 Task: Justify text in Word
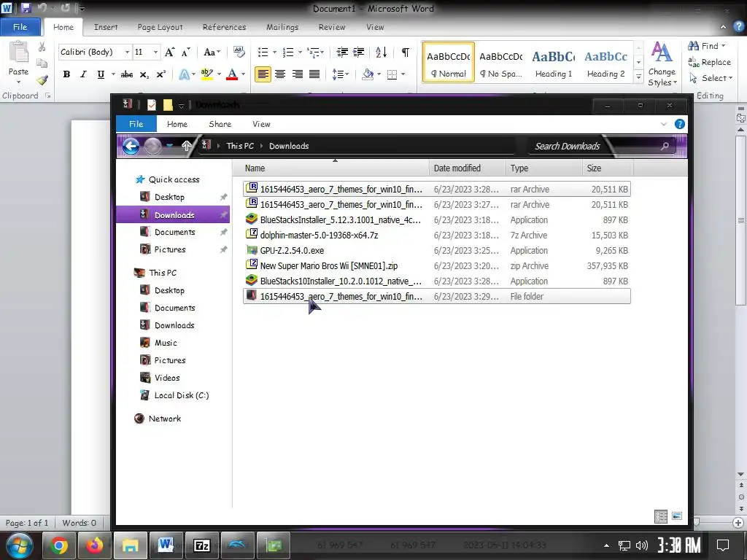coord(314,74)
